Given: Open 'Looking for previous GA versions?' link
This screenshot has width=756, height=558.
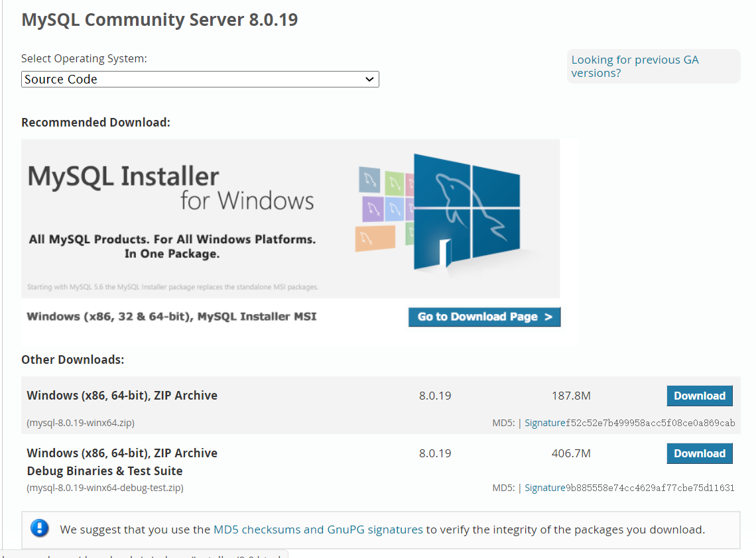Looking at the screenshot, I should click(635, 66).
